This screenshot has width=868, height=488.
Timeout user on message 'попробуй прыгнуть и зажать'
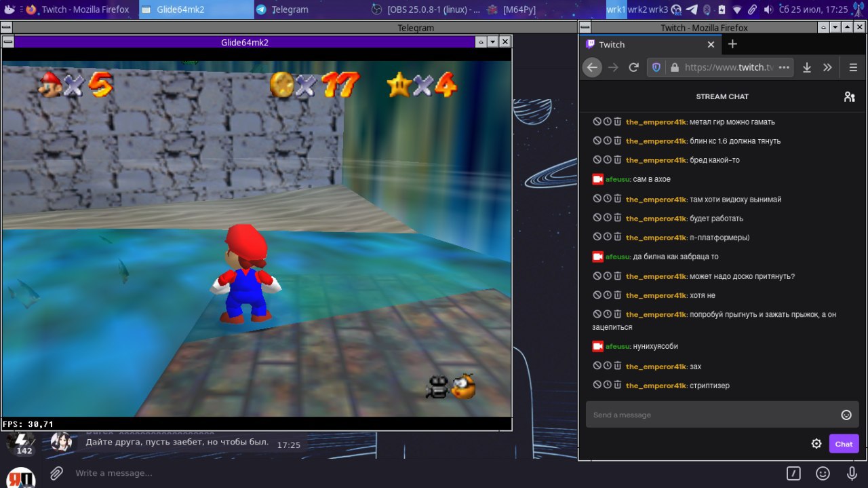(x=607, y=314)
